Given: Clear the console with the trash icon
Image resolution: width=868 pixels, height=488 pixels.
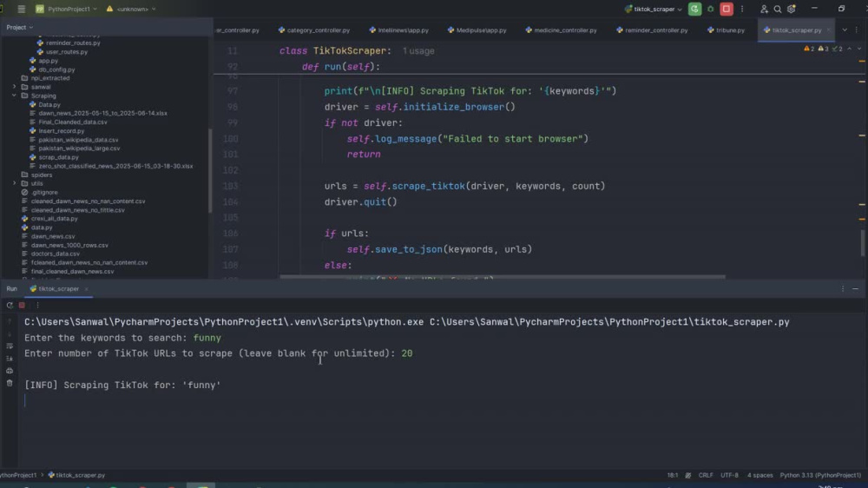Looking at the screenshot, I should (10, 383).
